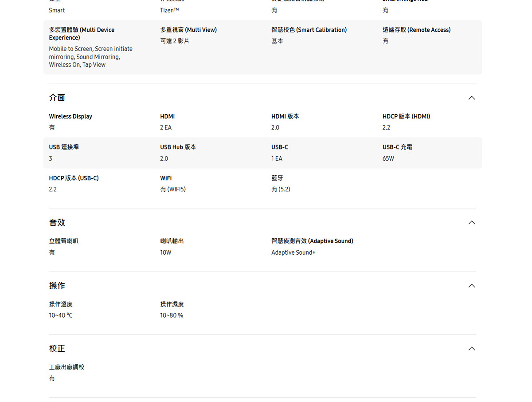Click the Wireless Display spec label
Viewport: 532px width, 402px height.
70,116
